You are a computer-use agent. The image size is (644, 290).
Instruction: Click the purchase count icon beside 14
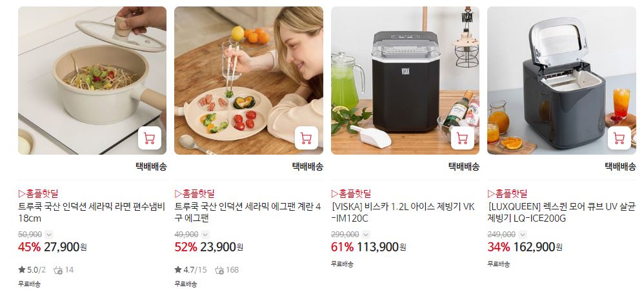click(58, 270)
